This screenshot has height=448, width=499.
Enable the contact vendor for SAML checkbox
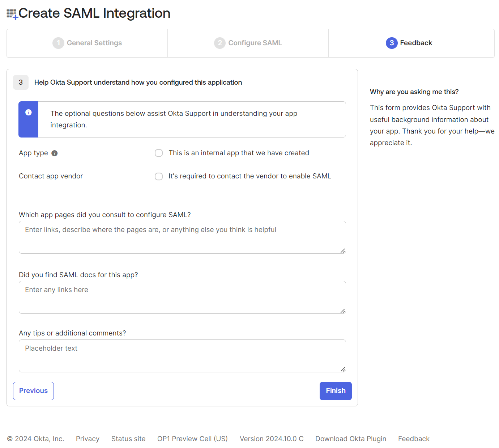(x=159, y=176)
